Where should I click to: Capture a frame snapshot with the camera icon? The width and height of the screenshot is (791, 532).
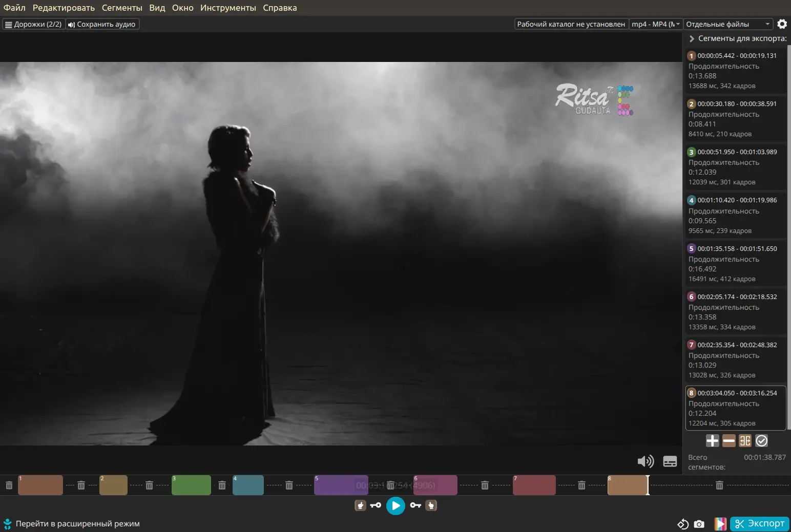[x=699, y=524]
